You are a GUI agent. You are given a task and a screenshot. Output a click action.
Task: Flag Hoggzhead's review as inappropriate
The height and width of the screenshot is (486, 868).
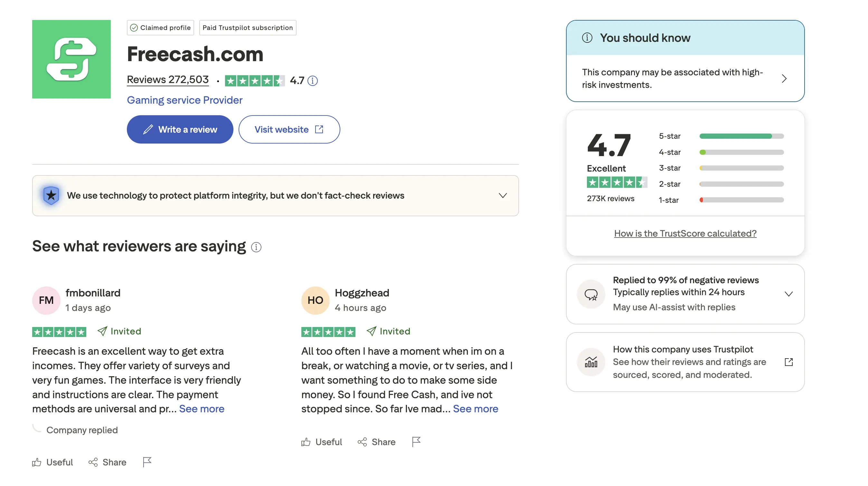pos(416,442)
